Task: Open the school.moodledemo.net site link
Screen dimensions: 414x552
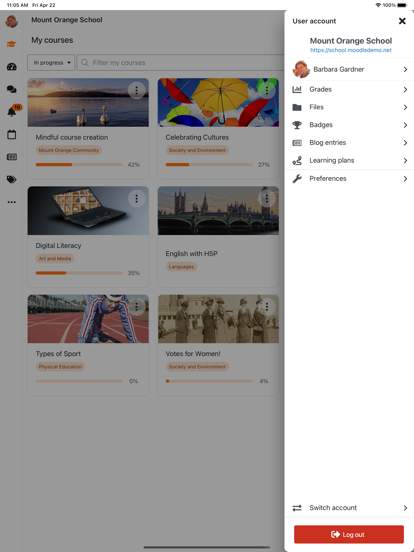Action: [x=351, y=50]
